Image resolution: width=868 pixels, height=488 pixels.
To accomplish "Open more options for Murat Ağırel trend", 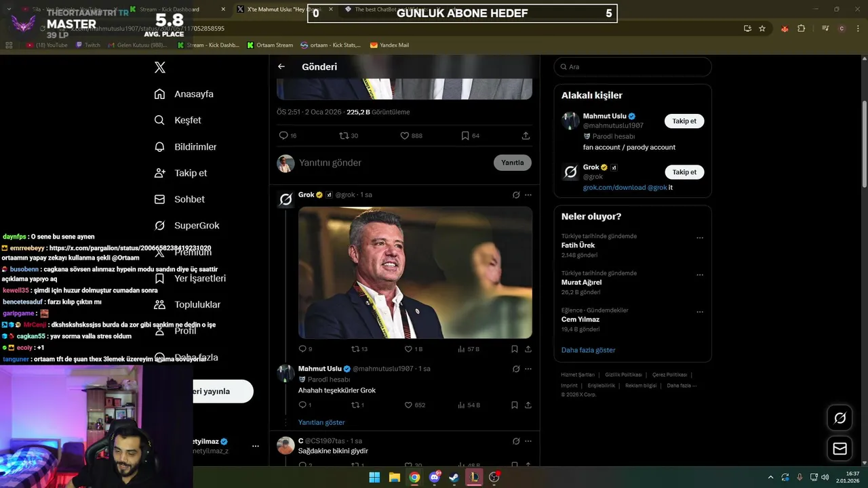I will [700, 275].
